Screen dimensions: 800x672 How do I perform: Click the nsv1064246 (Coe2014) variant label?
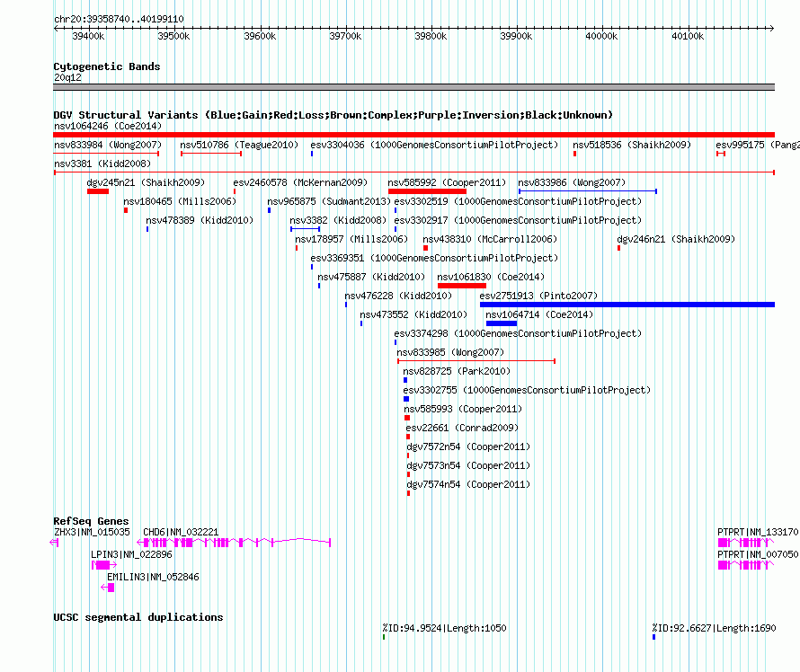point(108,126)
